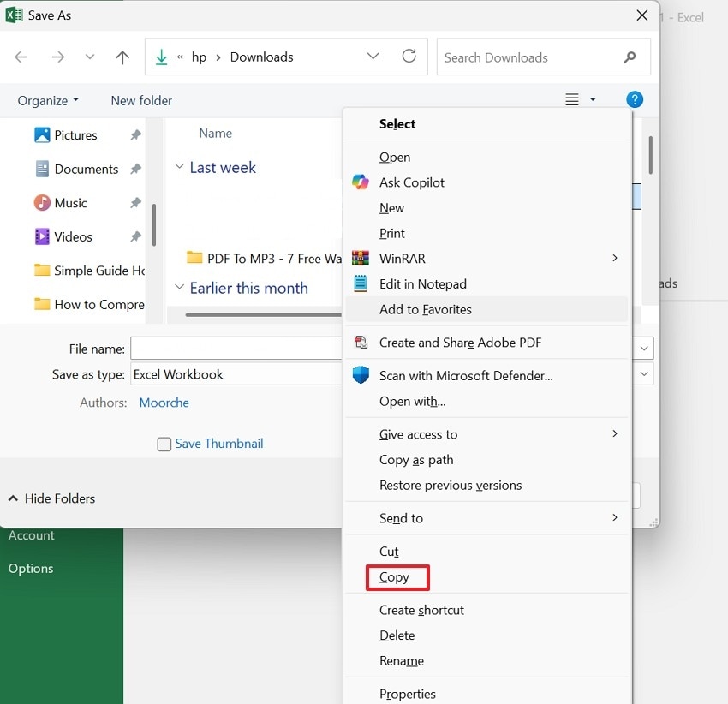Collapse the Last week group
The width and height of the screenshot is (728, 704).
coord(180,167)
